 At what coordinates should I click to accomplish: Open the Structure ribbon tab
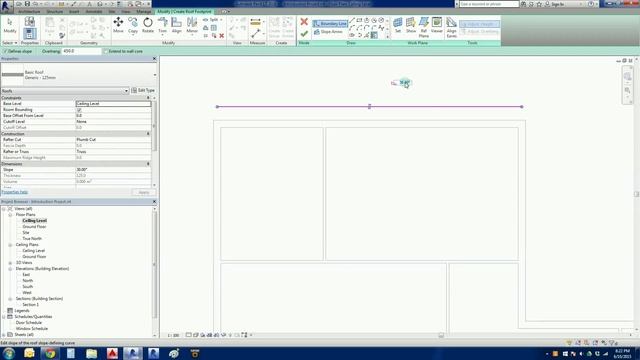pos(55,11)
